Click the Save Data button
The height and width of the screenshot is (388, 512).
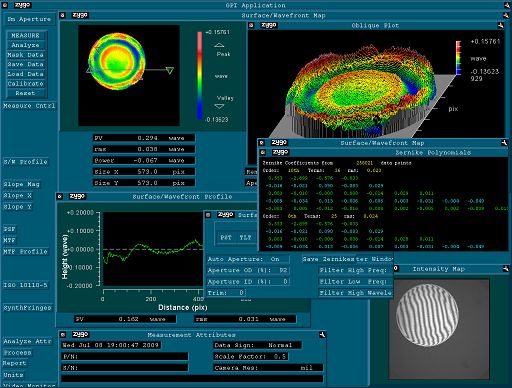[x=26, y=64]
